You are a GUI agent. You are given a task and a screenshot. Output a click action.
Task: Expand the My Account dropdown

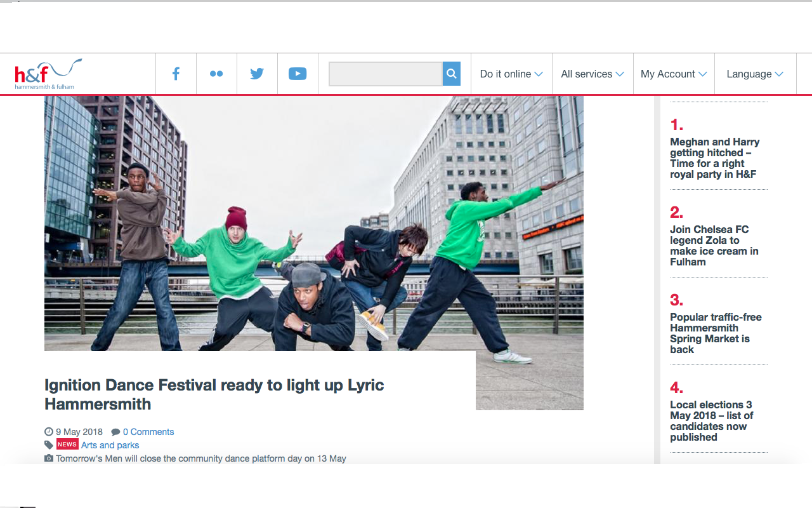point(674,74)
